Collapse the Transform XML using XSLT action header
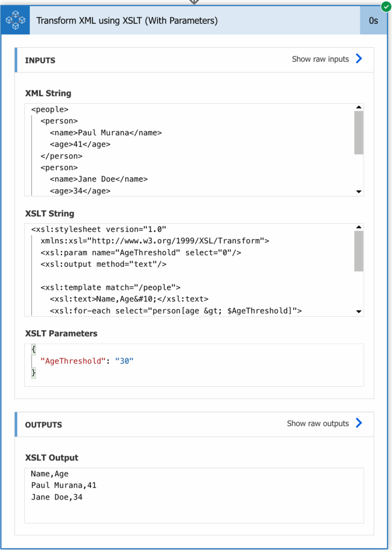The height and width of the screenshot is (550, 392). click(x=194, y=21)
